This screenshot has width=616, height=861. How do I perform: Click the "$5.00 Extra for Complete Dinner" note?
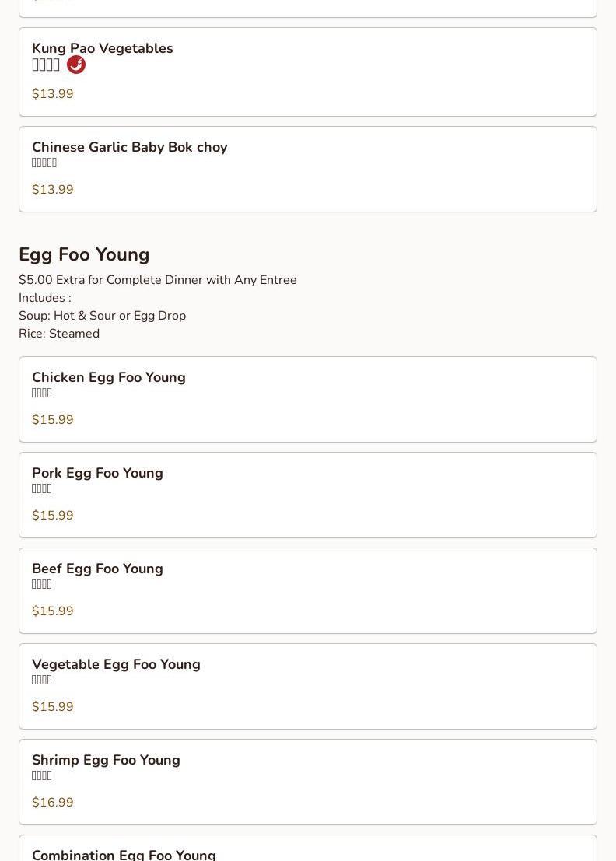tap(158, 280)
